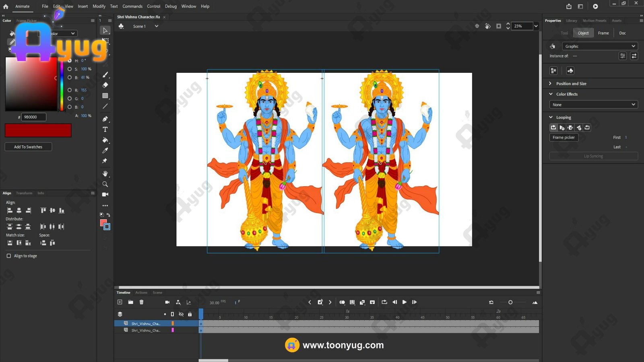Click the hex color value field

pyautogui.click(x=33, y=117)
